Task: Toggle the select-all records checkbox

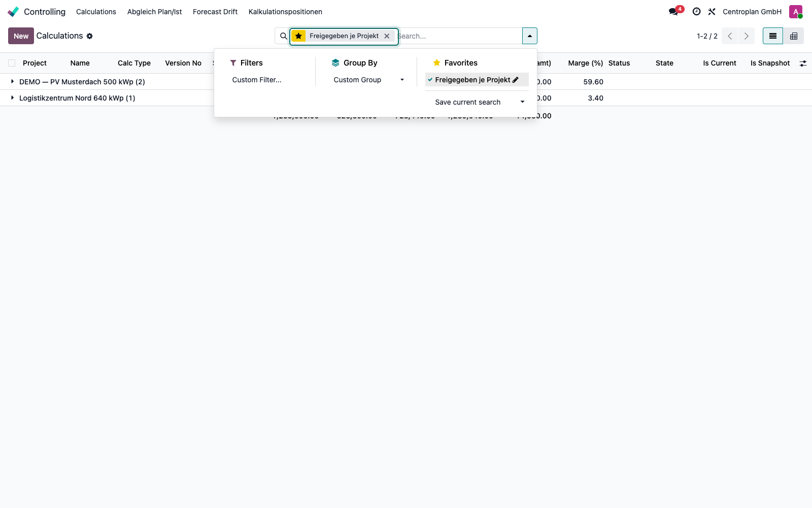Action: point(12,63)
